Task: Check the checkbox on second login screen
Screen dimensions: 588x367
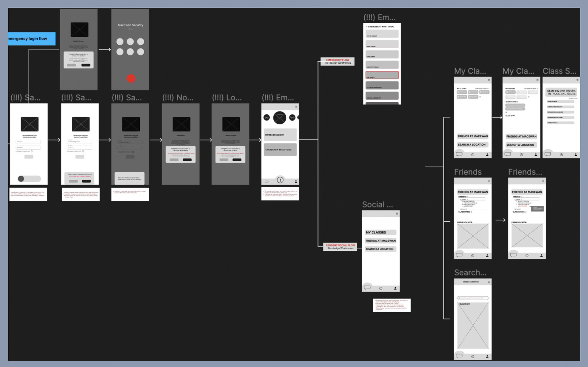Action: coord(83,151)
